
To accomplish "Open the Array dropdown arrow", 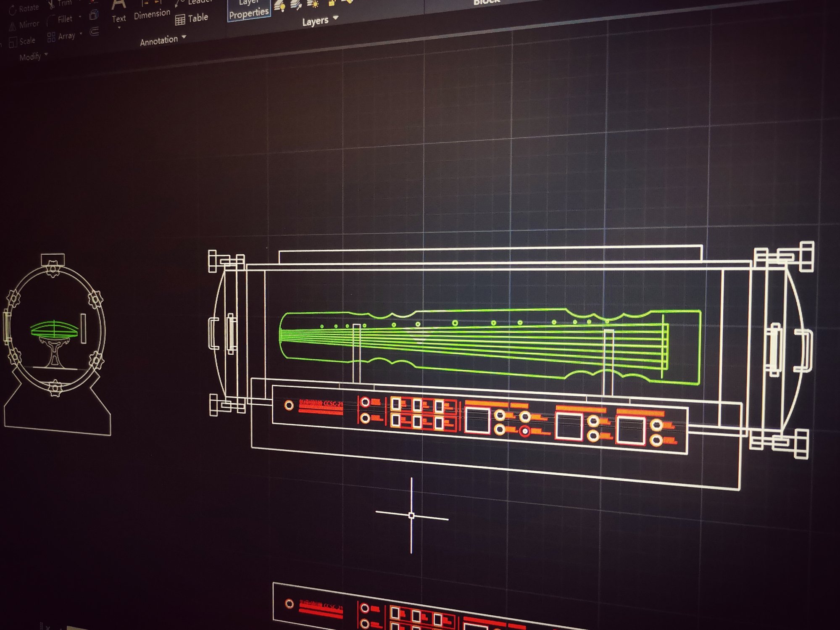I will [x=81, y=34].
